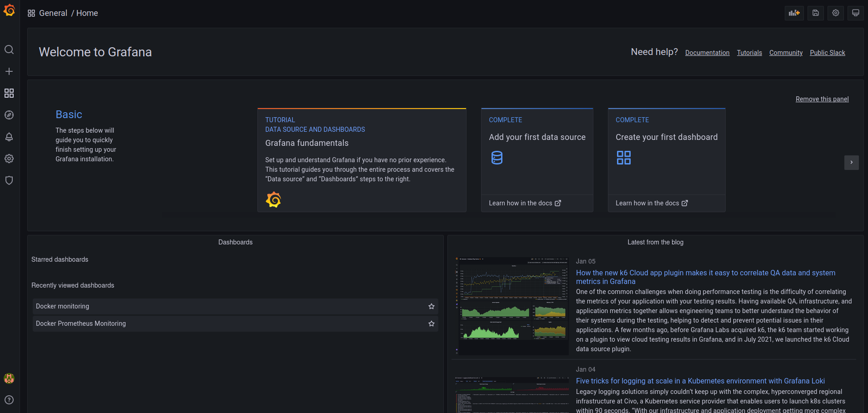
Task: Open the Alerting bell icon
Action: [x=9, y=137]
